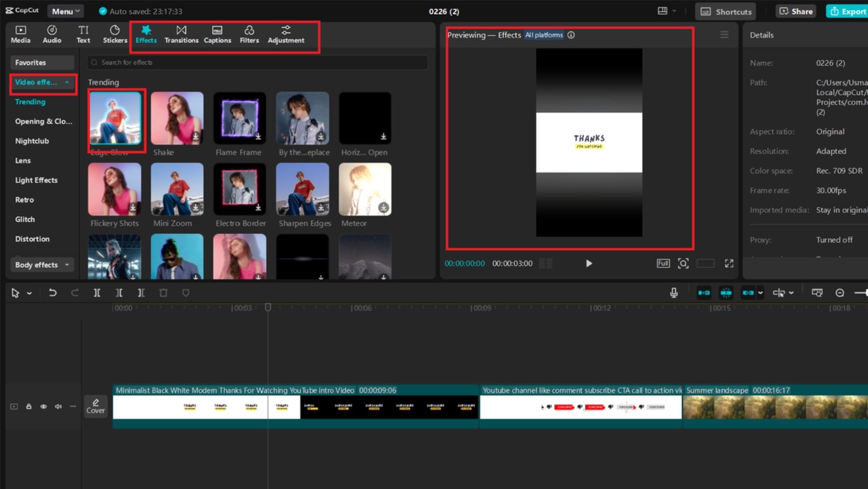This screenshot has height=489, width=868.
Task: Edit the track Cover
Action: pyautogui.click(x=96, y=406)
